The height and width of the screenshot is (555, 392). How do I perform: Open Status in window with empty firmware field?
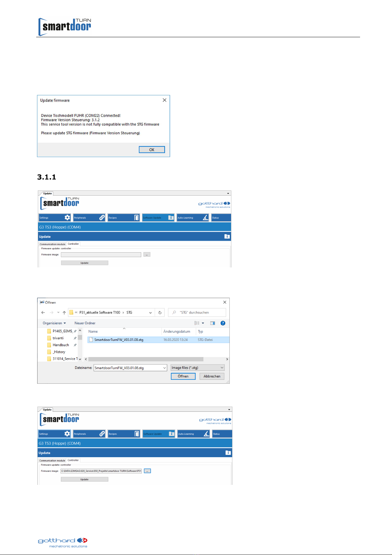221,218
